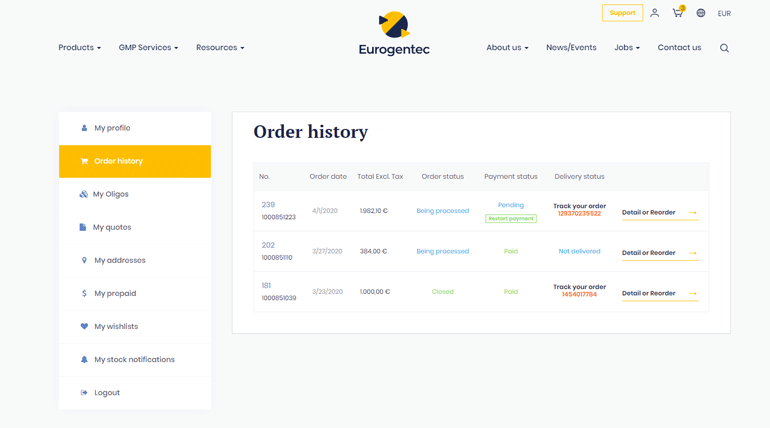The width and height of the screenshot is (770, 428).
Task: Click the user account icon in header
Action: tap(654, 13)
